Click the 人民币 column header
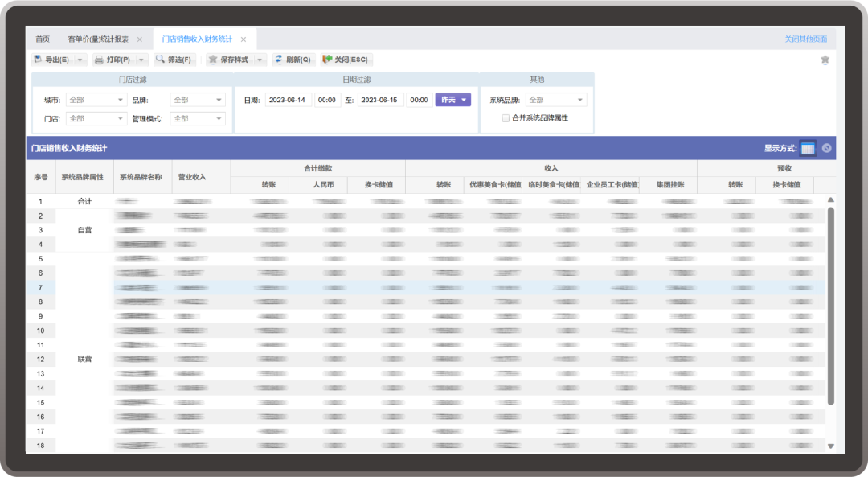The height and width of the screenshot is (477, 868). [x=318, y=185]
